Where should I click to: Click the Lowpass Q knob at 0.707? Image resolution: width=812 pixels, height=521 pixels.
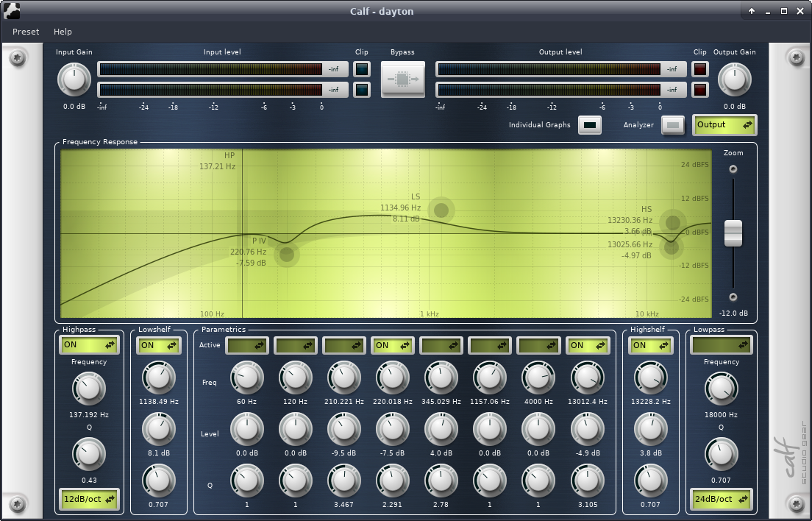[722, 454]
